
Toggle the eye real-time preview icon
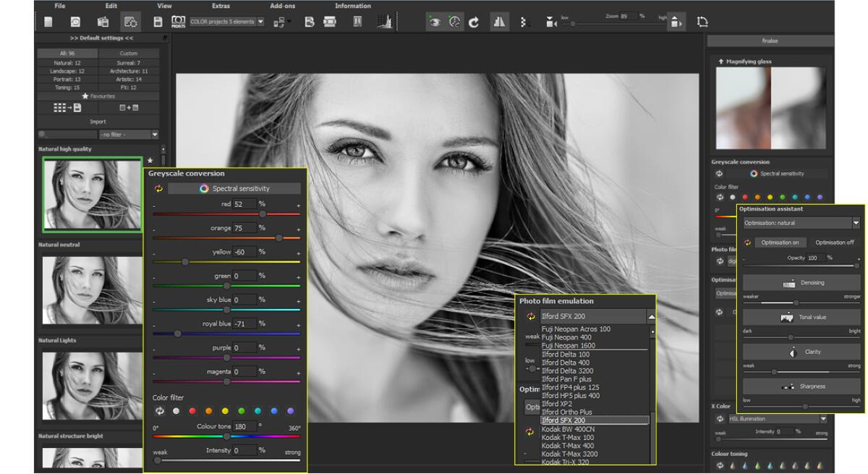434,22
